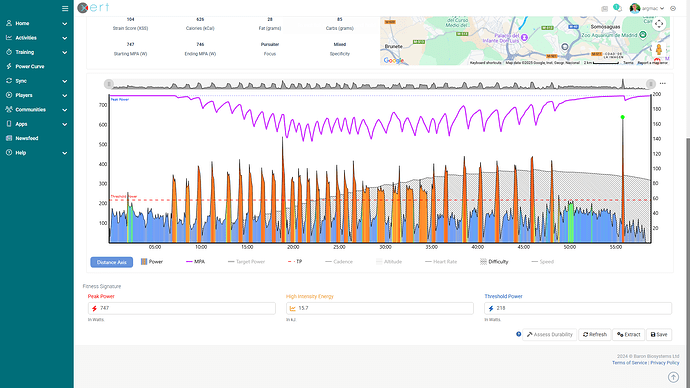Open the user account dropdown
Image resolution: width=690 pixels, height=388 pixels.
click(647, 8)
